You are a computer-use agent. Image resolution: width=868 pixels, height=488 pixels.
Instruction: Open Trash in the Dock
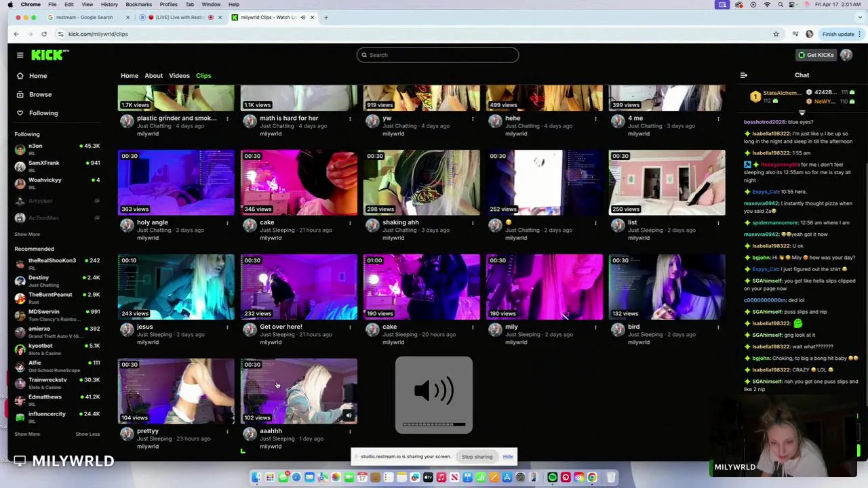click(610, 478)
